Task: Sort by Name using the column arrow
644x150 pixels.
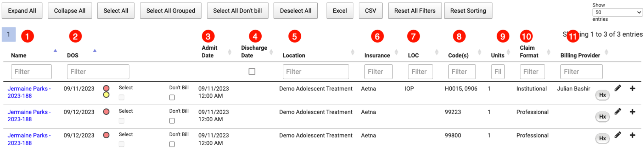Action: click(55, 50)
